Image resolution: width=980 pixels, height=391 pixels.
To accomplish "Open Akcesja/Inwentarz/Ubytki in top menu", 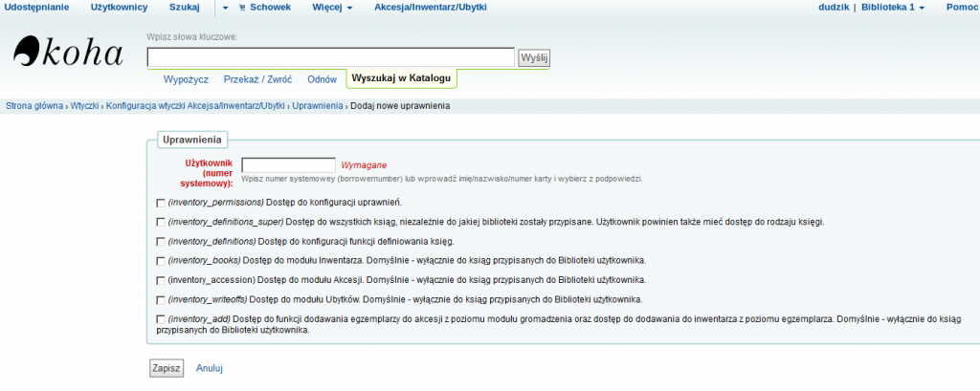I will tap(428, 8).
